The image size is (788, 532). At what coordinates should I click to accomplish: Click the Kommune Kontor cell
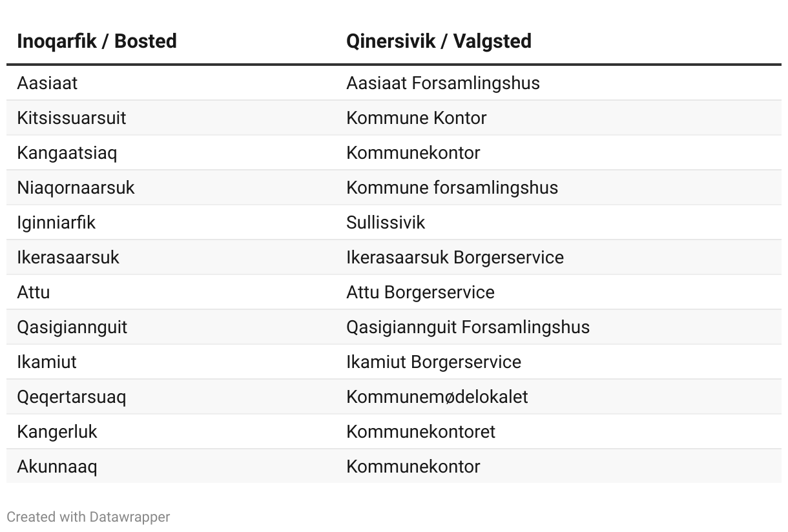tap(417, 118)
